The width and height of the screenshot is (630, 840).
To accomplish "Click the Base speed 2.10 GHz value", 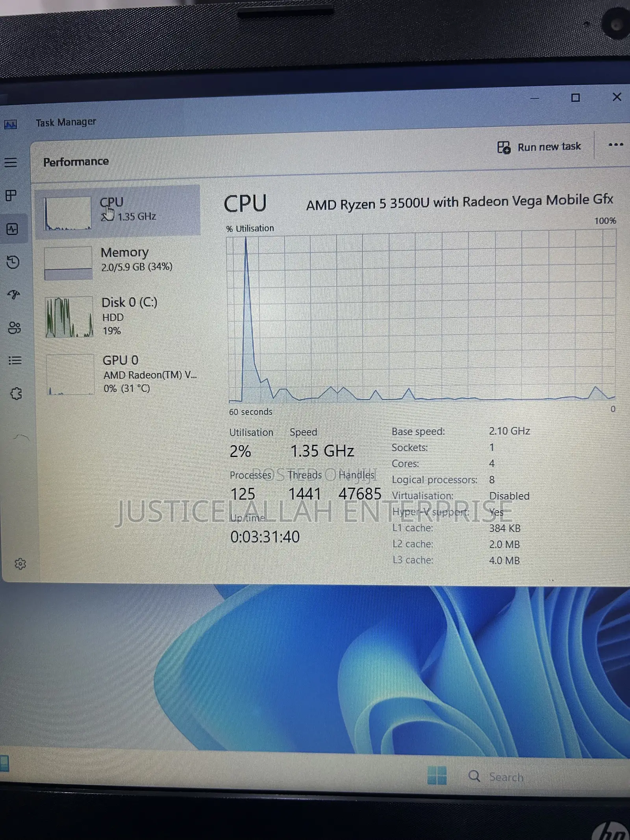I will 510,431.
